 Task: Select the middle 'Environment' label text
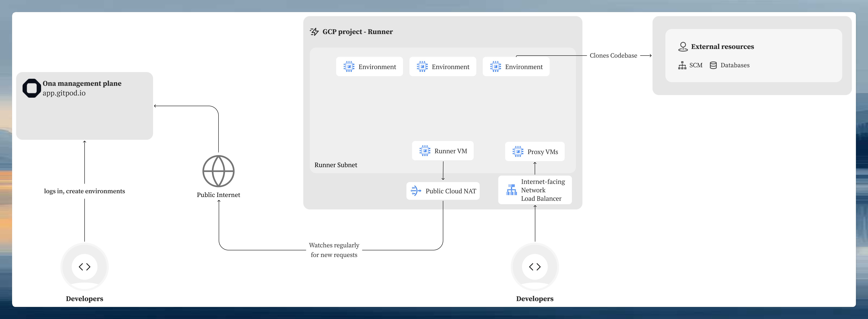451,67
